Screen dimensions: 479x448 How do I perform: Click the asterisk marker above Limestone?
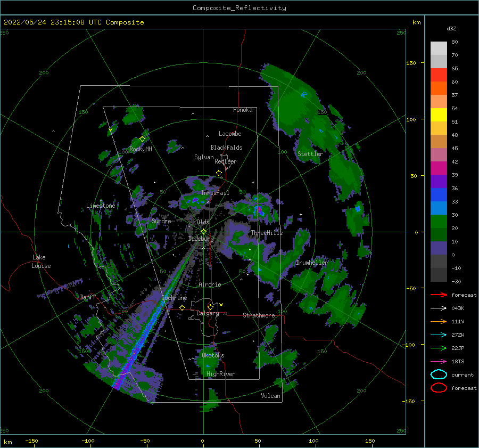[101, 201]
